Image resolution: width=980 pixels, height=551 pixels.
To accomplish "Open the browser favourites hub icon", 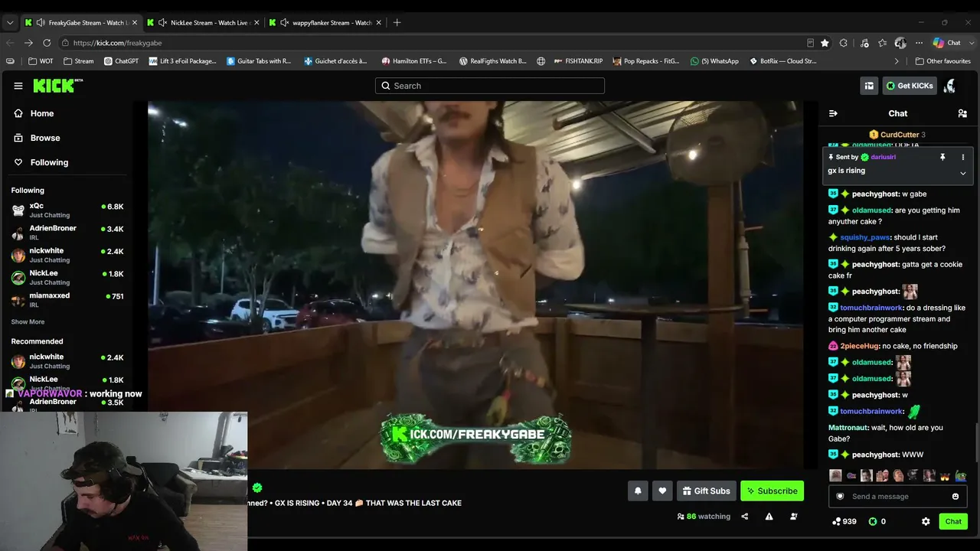I will (883, 43).
